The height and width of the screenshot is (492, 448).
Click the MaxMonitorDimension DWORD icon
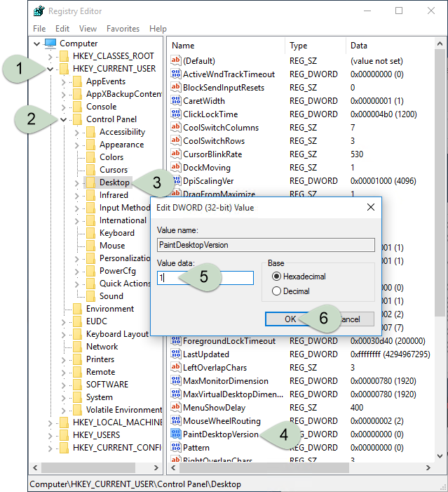pyautogui.click(x=175, y=381)
